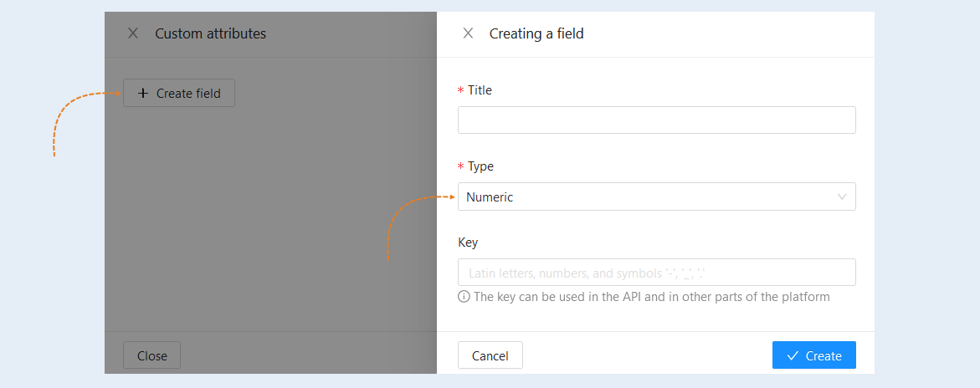Close the Creating a field panel

[x=468, y=33]
